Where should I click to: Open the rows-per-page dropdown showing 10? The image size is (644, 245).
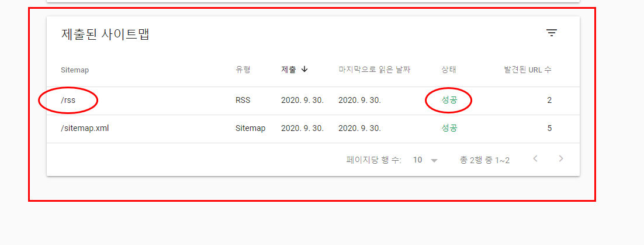click(425, 160)
